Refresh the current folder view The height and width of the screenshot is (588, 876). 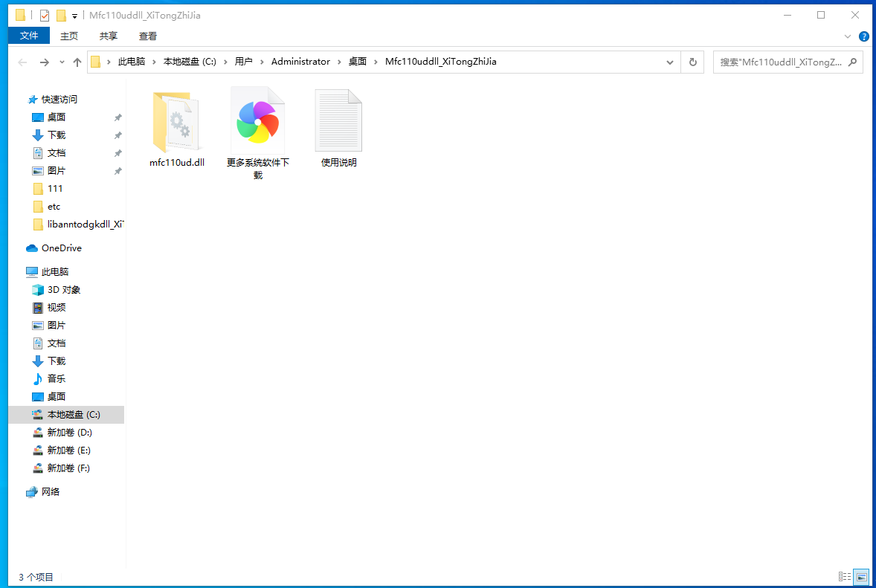point(693,62)
